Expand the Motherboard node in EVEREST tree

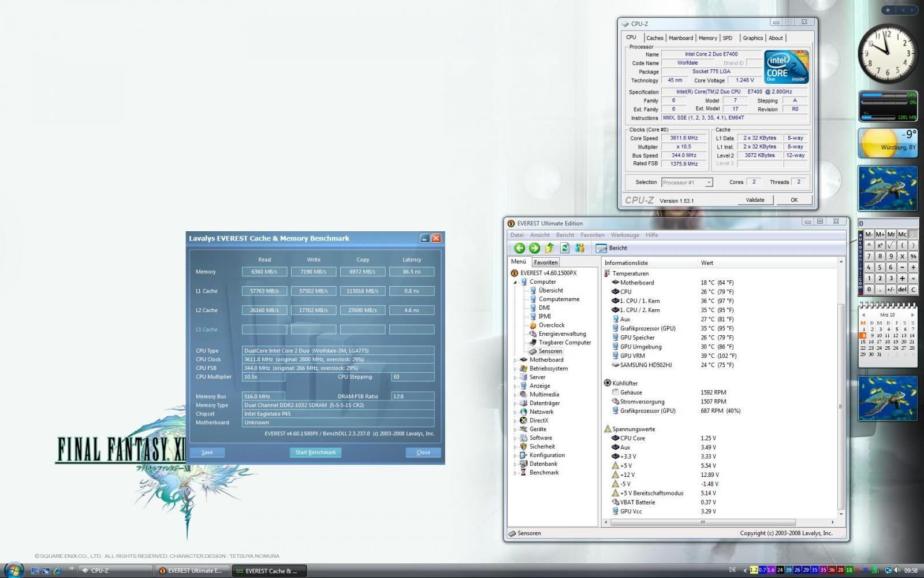click(515, 360)
